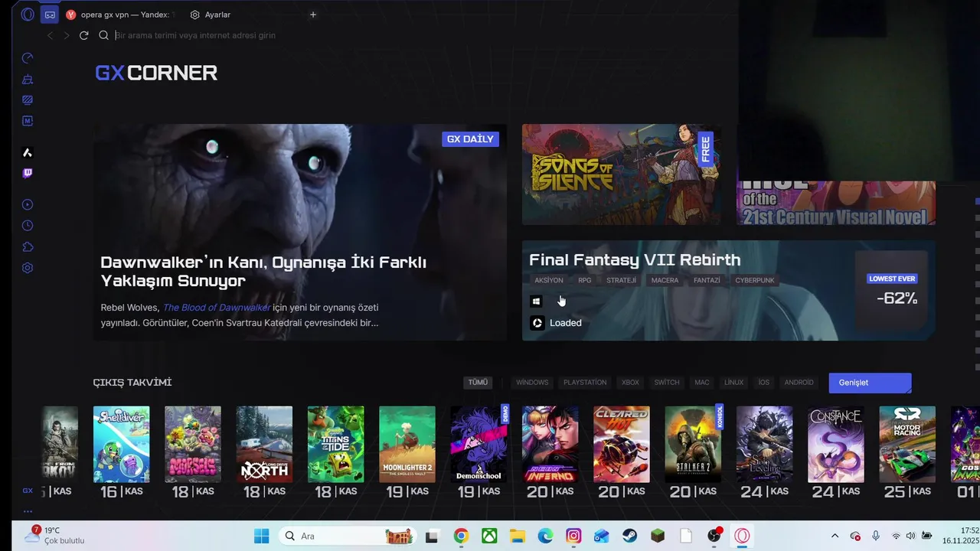This screenshot has height=551, width=980.
Task: Open sidebar Settings gear icon
Action: tap(28, 268)
